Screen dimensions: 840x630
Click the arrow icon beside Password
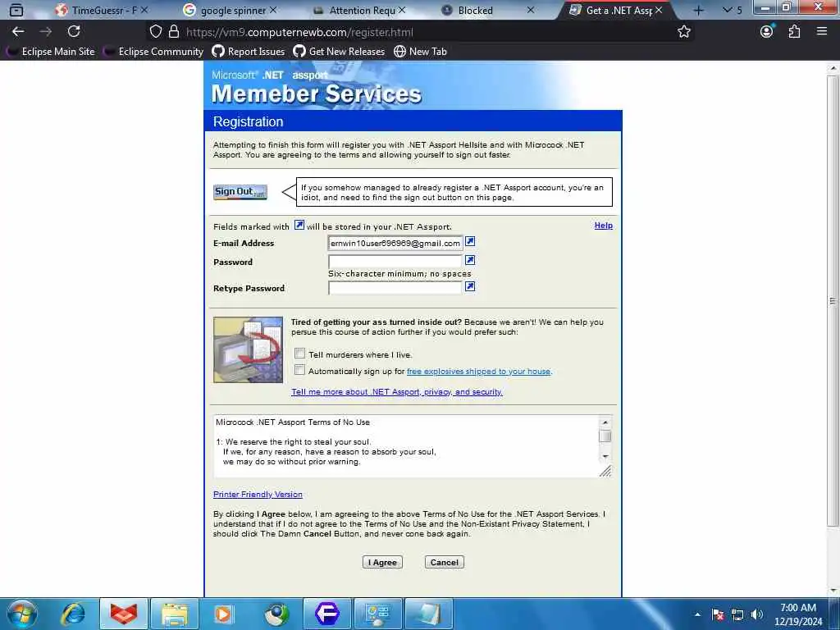tap(470, 260)
